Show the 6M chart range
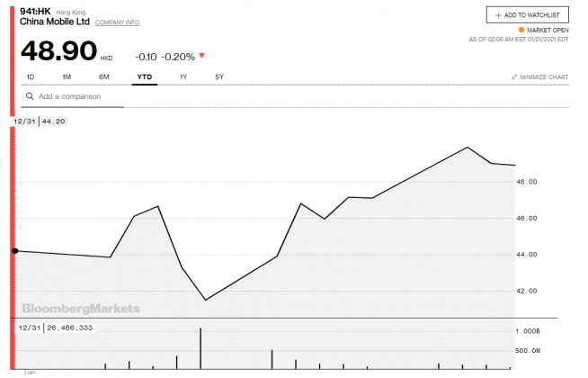The image size is (588, 378). 104,76
